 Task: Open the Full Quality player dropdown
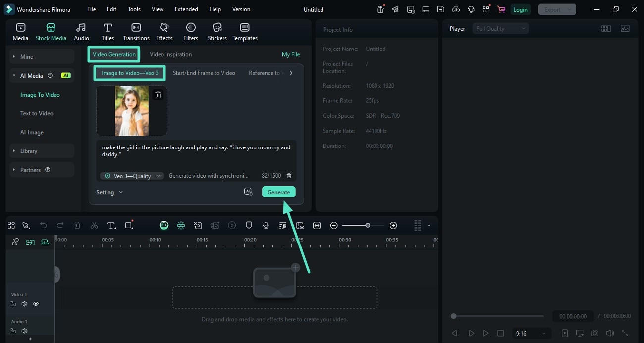[x=500, y=29]
